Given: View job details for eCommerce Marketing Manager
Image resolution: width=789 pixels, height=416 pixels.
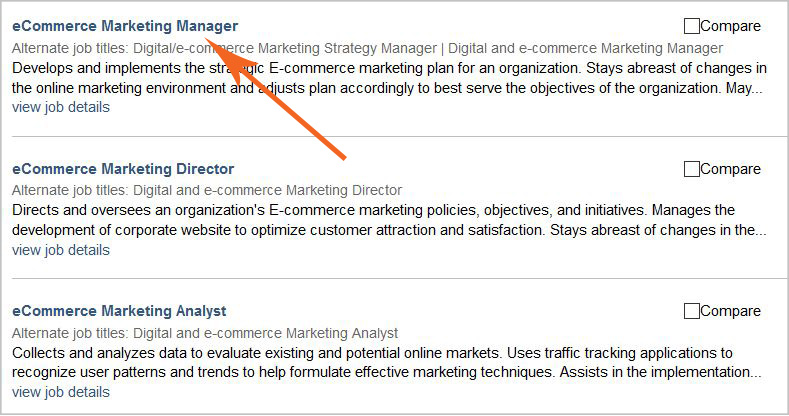Looking at the screenshot, I should [61, 107].
